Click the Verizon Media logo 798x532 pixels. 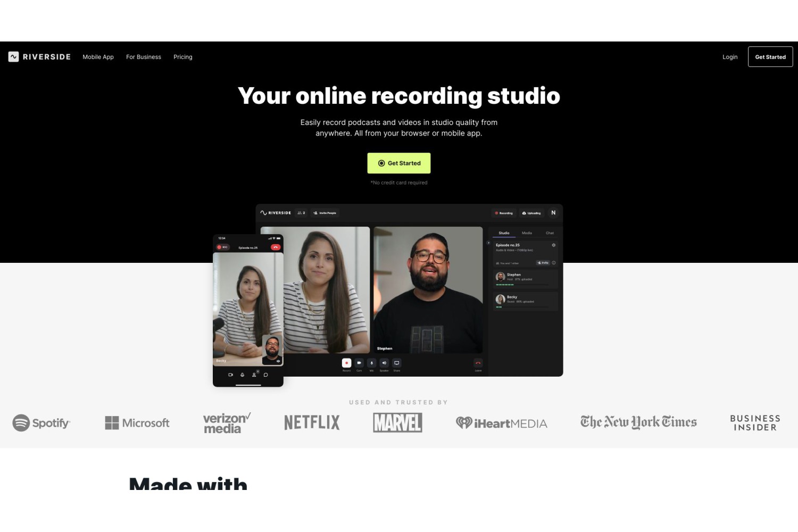(227, 423)
